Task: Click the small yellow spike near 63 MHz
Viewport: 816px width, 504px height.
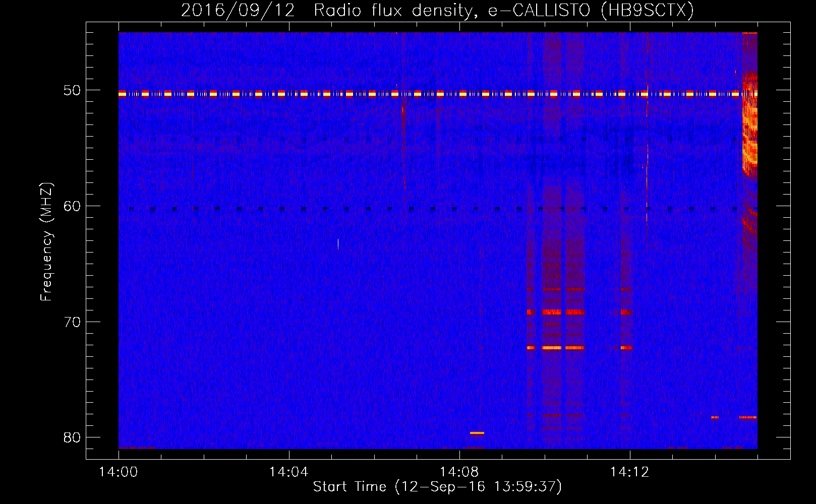Action: (x=338, y=244)
